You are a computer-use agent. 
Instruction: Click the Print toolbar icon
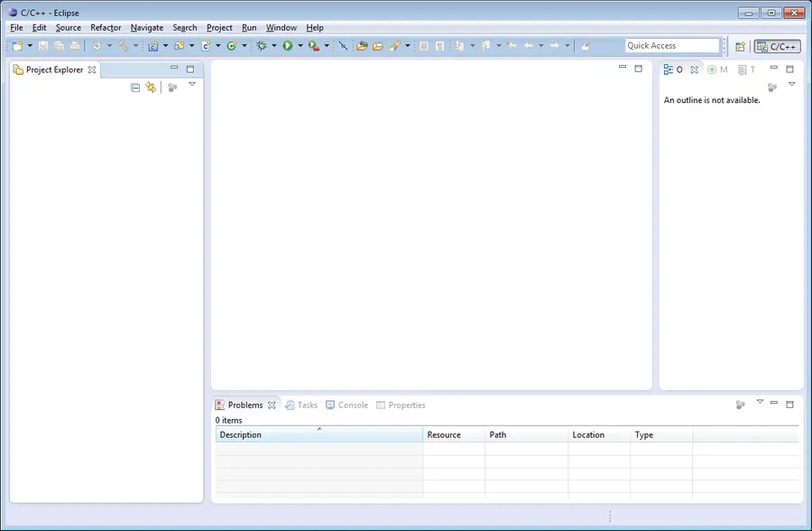coord(75,46)
